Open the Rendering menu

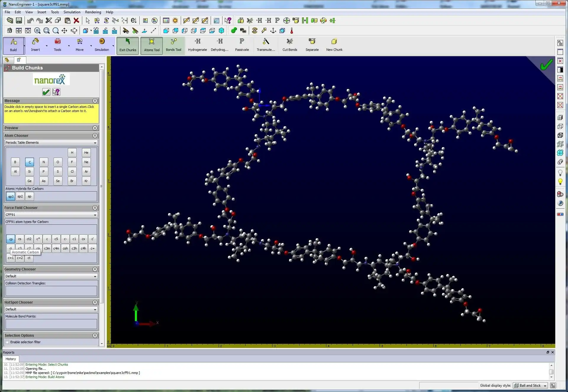(93, 12)
